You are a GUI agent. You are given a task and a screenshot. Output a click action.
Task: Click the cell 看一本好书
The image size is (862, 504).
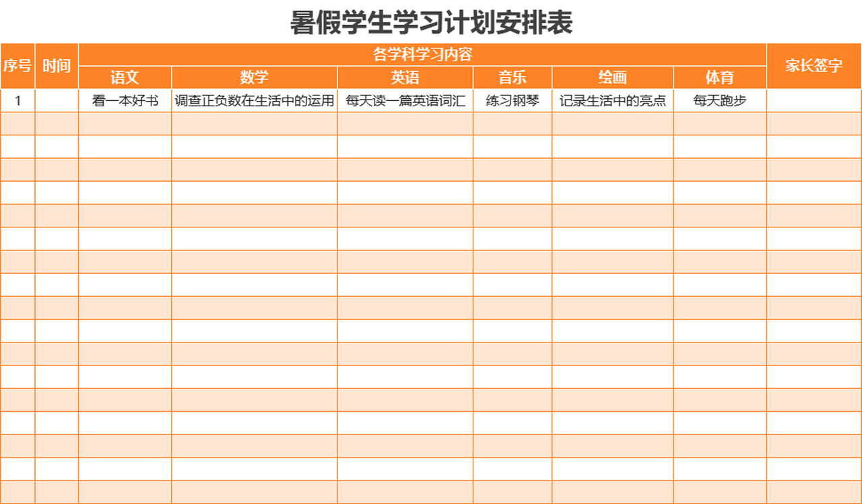click(125, 101)
